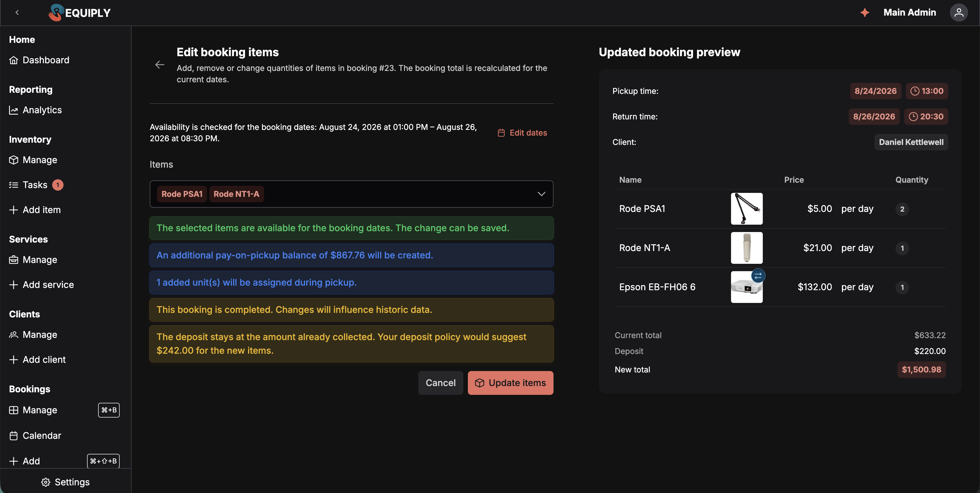Select the Rode PSA1 item tag
Image resolution: width=980 pixels, height=493 pixels.
pyautogui.click(x=182, y=194)
